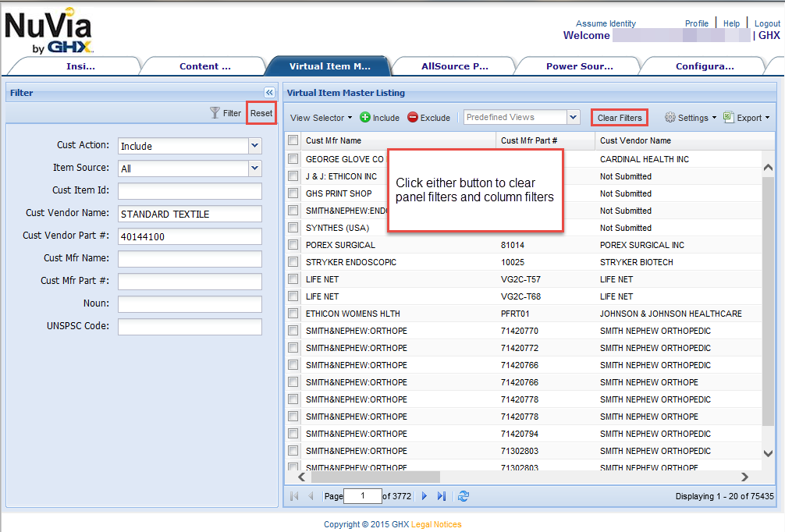The width and height of the screenshot is (785, 532).
Task: Select the PFRT01 part number cell
Action: coord(515,314)
